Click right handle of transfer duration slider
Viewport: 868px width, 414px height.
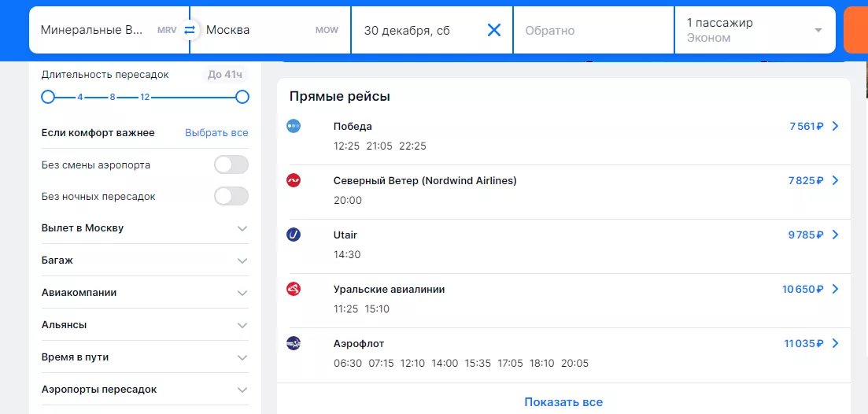tap(242, 97)
